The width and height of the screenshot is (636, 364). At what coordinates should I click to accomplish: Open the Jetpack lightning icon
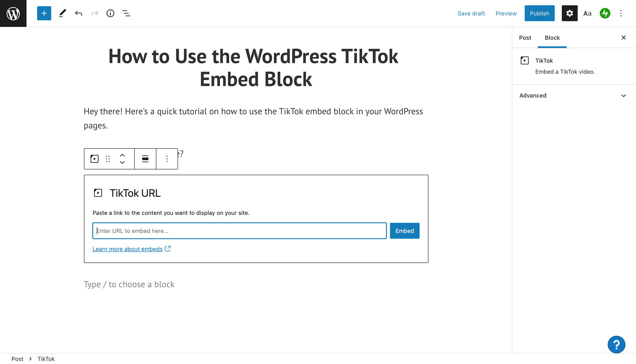click(605, 13)
